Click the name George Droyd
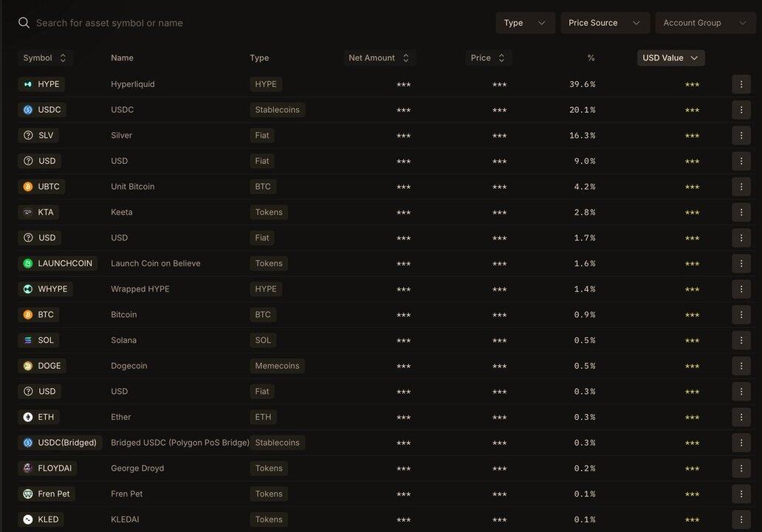 pyautogui.click(x=137, y=469)
